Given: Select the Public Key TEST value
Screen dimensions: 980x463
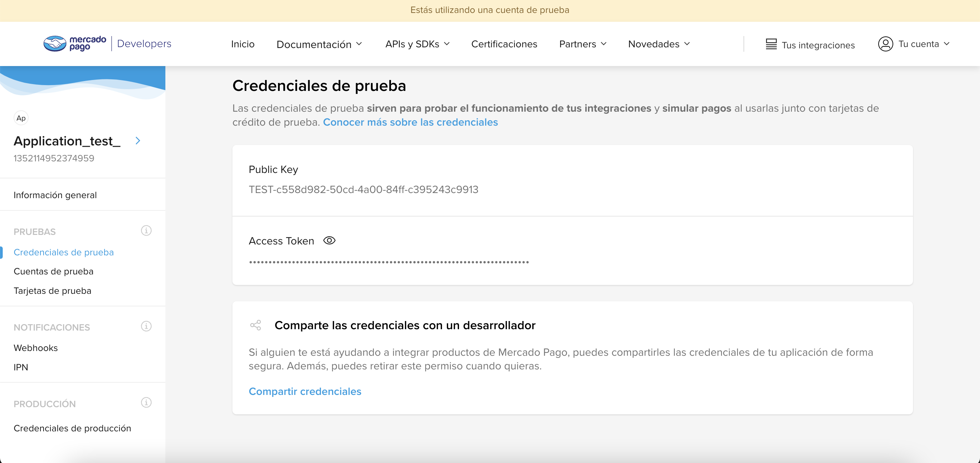Looking at the screenshot, I should 363,190.
